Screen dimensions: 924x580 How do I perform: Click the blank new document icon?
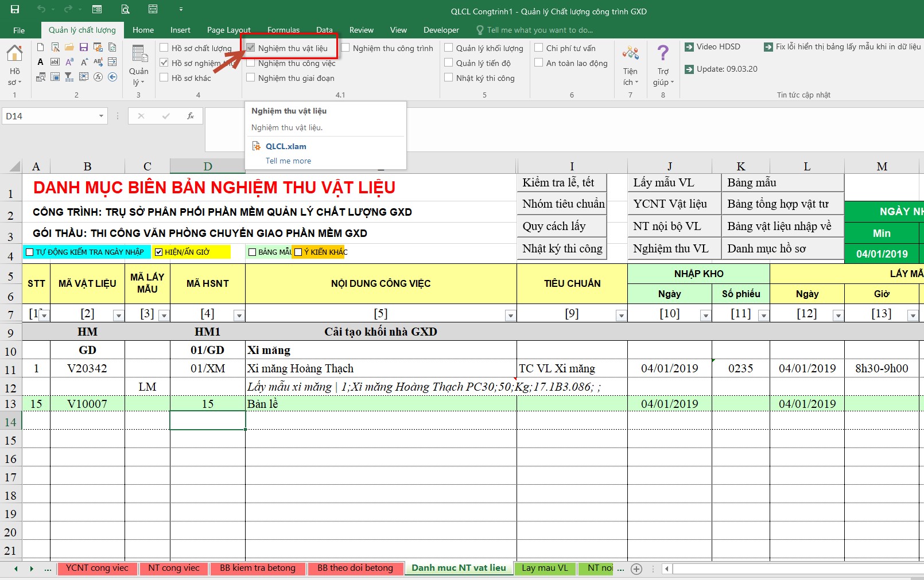[41, 47]
